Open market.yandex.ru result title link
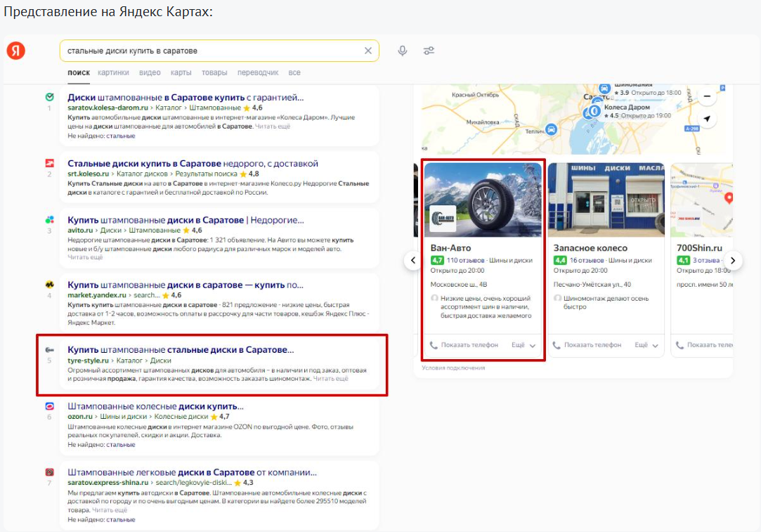761x532 pixels. click(186, 285)
